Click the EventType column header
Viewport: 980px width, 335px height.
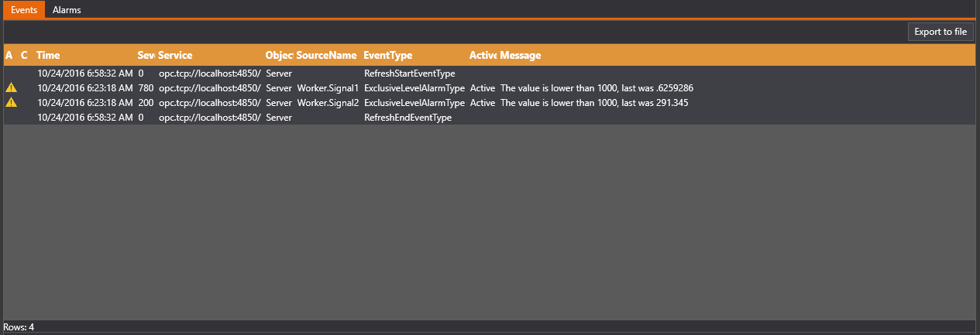pyautogui.click(x=387, y=56)
